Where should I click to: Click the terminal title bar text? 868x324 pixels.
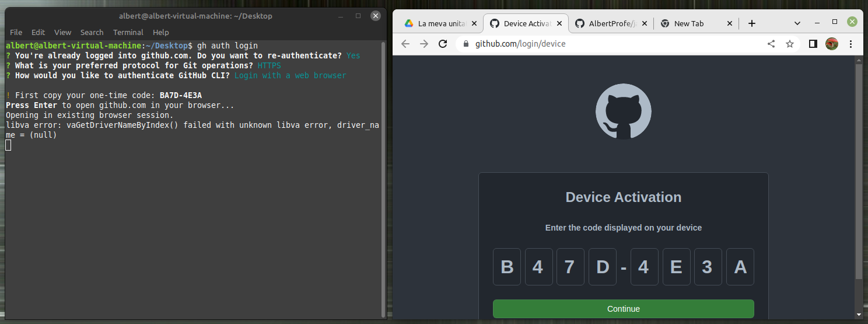coord(195,16)
